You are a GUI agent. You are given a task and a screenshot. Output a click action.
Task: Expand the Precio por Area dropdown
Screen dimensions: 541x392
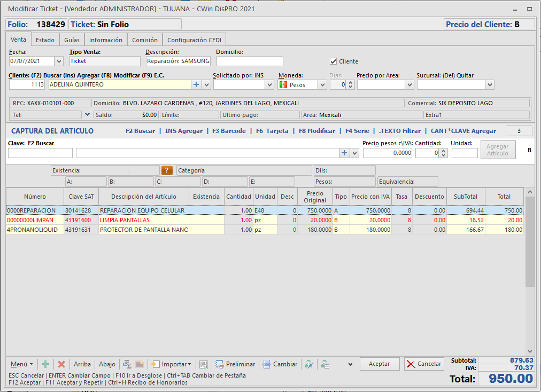(409, 84)
